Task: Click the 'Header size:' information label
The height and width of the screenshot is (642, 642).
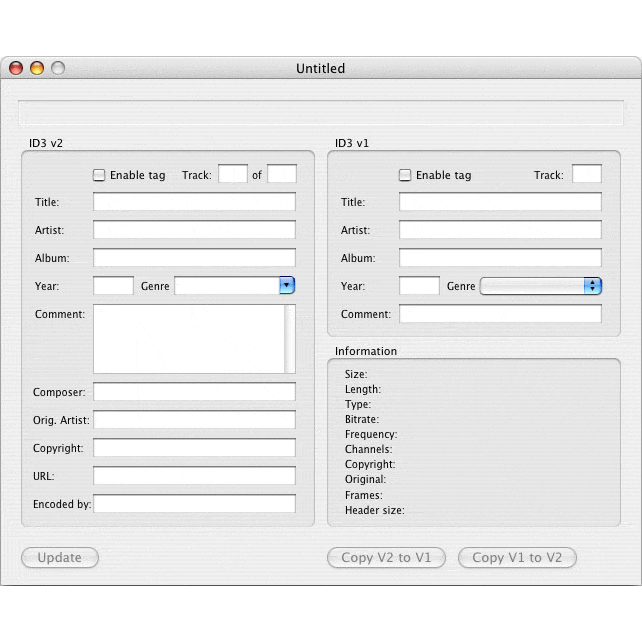Action: tap(375, 510)
